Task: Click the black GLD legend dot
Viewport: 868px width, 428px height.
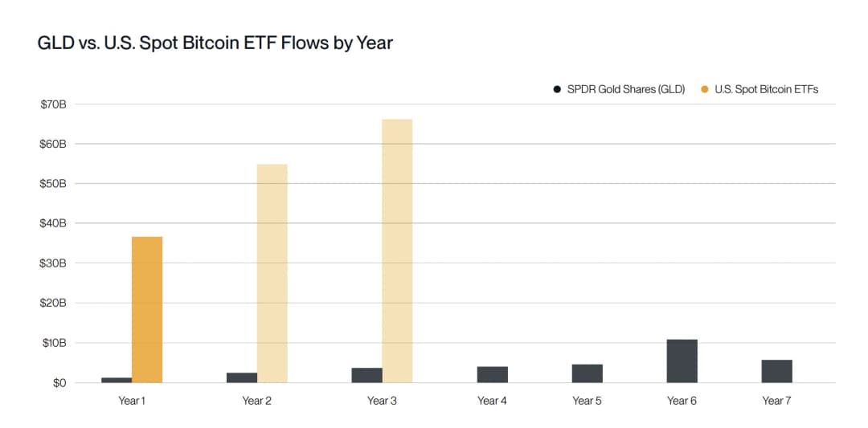Action: [557, 89]
